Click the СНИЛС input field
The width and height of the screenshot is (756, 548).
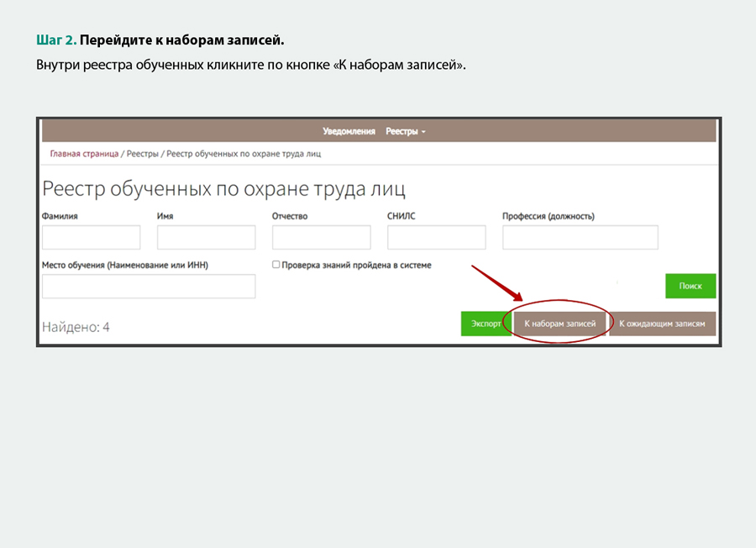coord(436,237)
